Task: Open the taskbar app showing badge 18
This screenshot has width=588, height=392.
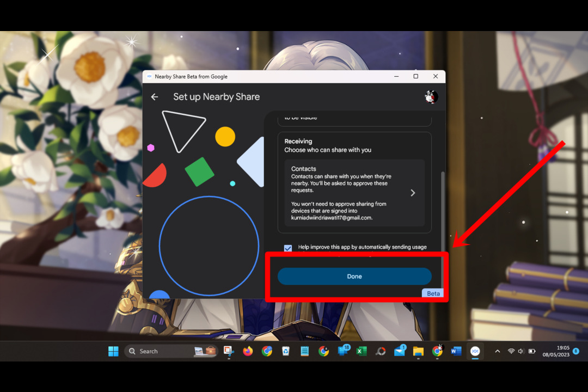Action: pos(343,351)
